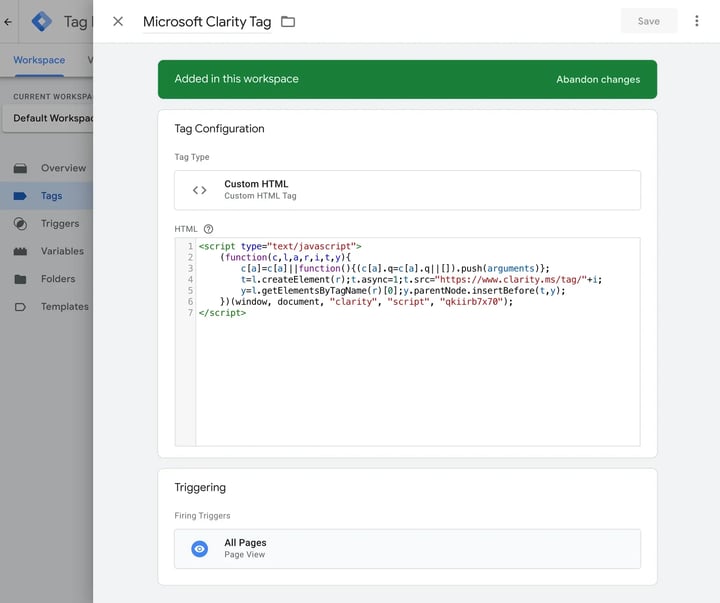Click the Tags label icon

20,196
